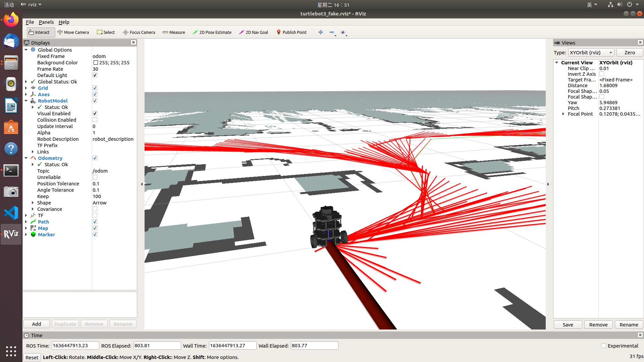
Task: Save the current view
Action: [568, 324]
